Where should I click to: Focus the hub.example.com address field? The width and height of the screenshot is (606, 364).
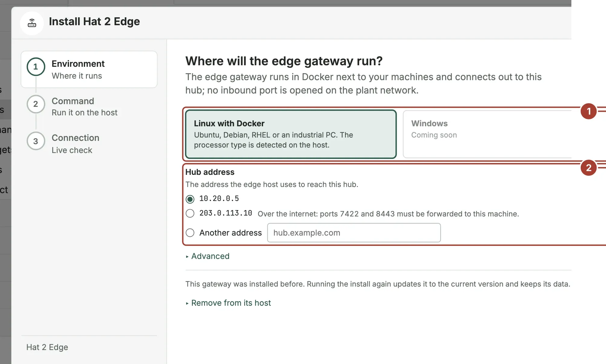click(x=354, y=233)
